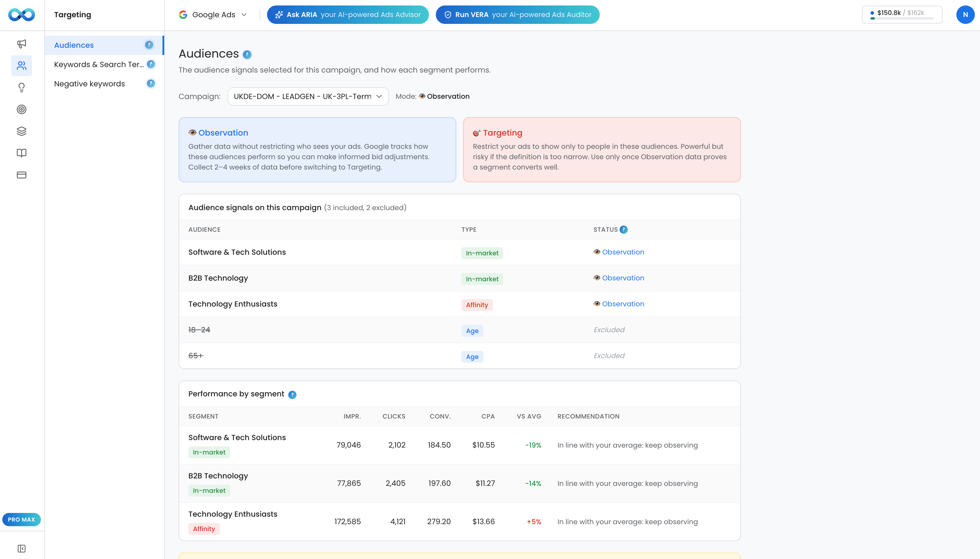Viewport: 980px width, 559px height.
Task: Open the stacked layers icon in sidebar
Action: click(x=22, y=131)
